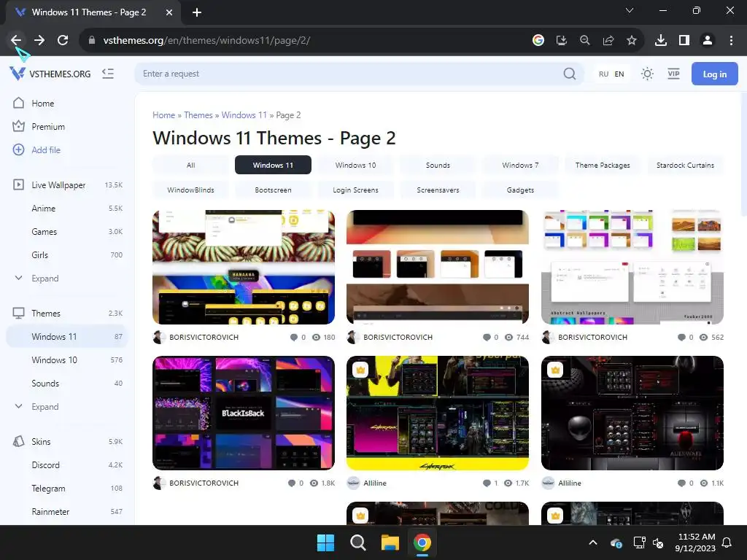Select the All filter tab
Screen dimensions: 747x560
click(x=190, y=165)
